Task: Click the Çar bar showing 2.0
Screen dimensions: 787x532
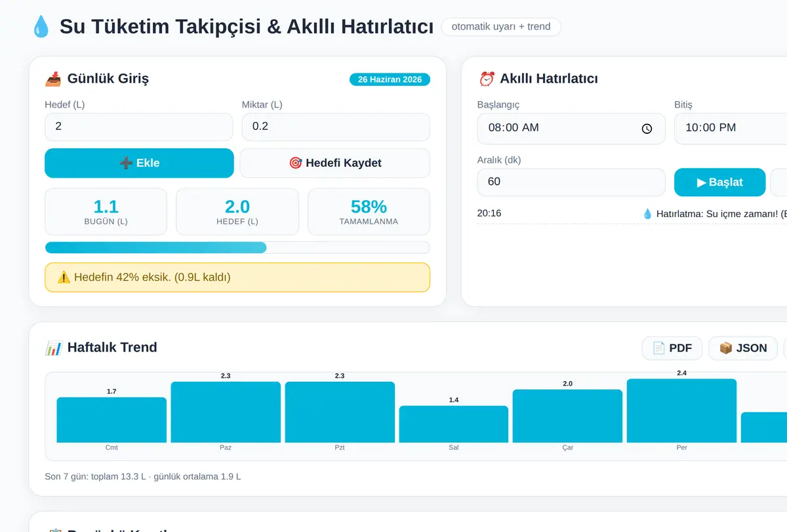Action: pyautogui.click(x=568, y=416)
